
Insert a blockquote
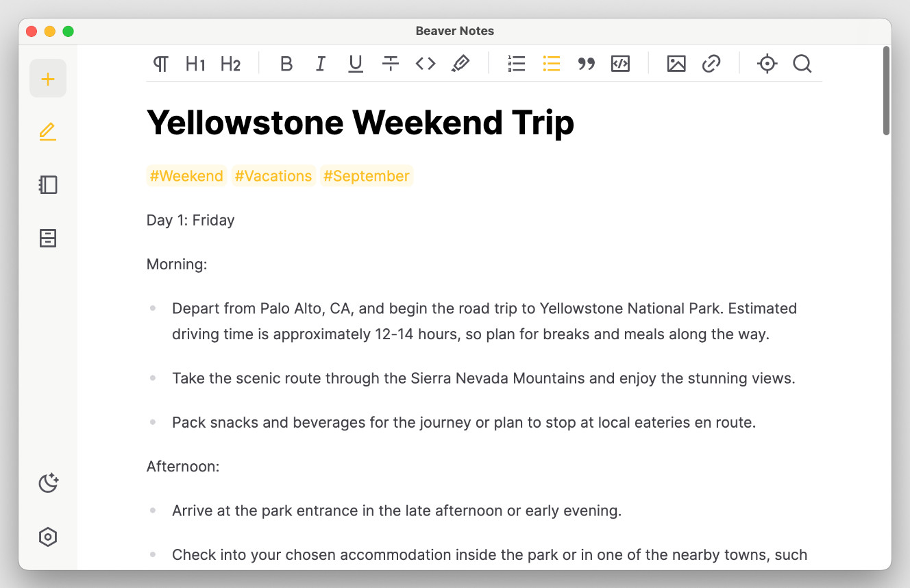[586, 64]
